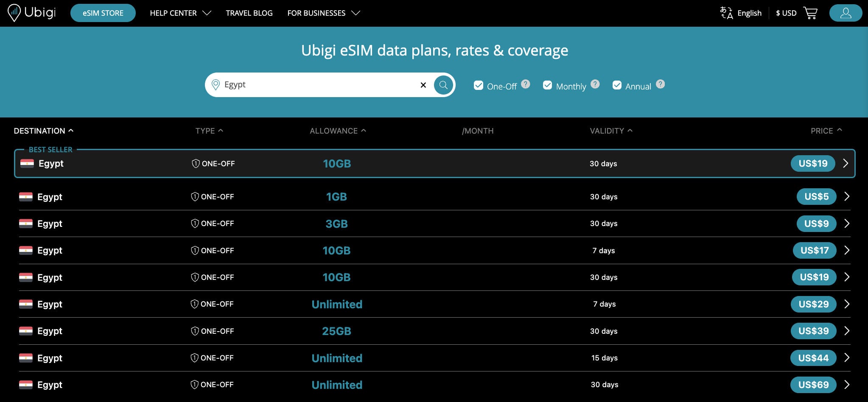Clear the Egypt search with X
The image size is (868, 402).
point(423,85)
